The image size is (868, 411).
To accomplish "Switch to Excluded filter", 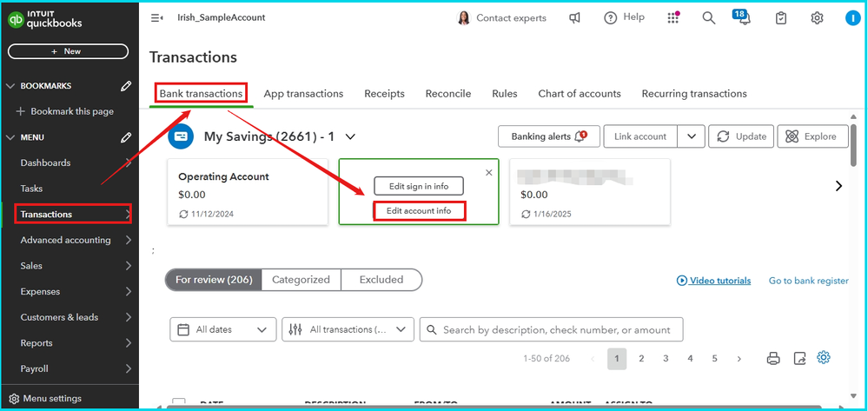I will (x=381, y=281).
